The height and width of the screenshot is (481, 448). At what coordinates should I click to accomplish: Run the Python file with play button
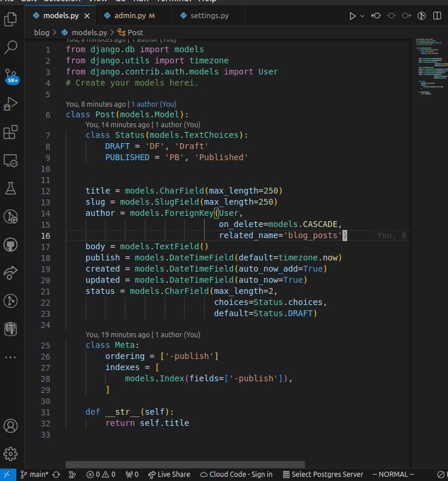(x=352, y=16)
